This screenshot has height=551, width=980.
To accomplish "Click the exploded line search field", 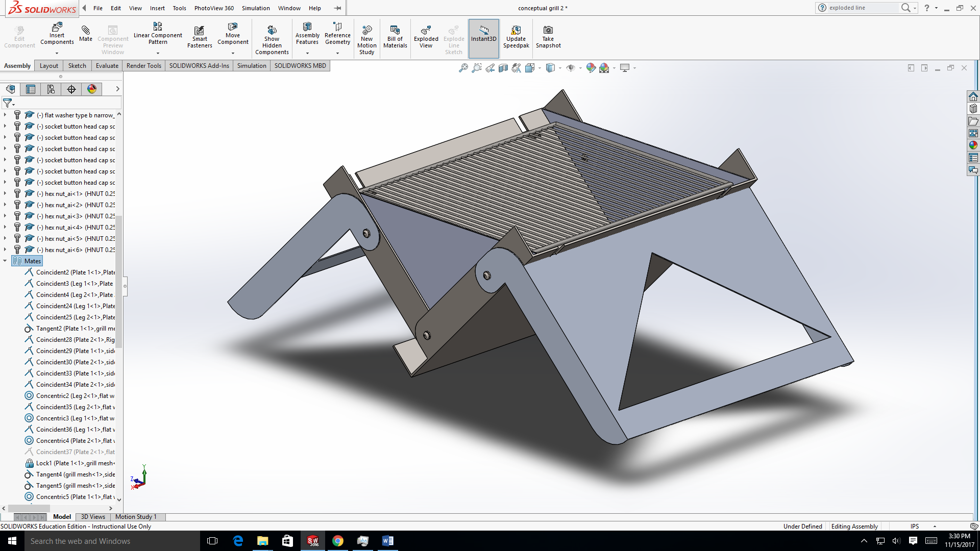I will pyautogui.click(x=862, y=8).
